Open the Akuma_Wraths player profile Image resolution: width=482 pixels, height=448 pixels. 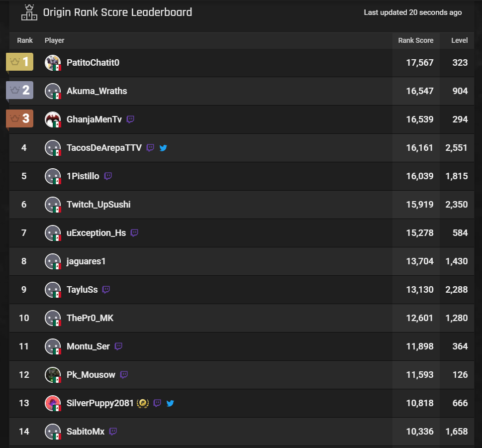click(x=96, y=91)
